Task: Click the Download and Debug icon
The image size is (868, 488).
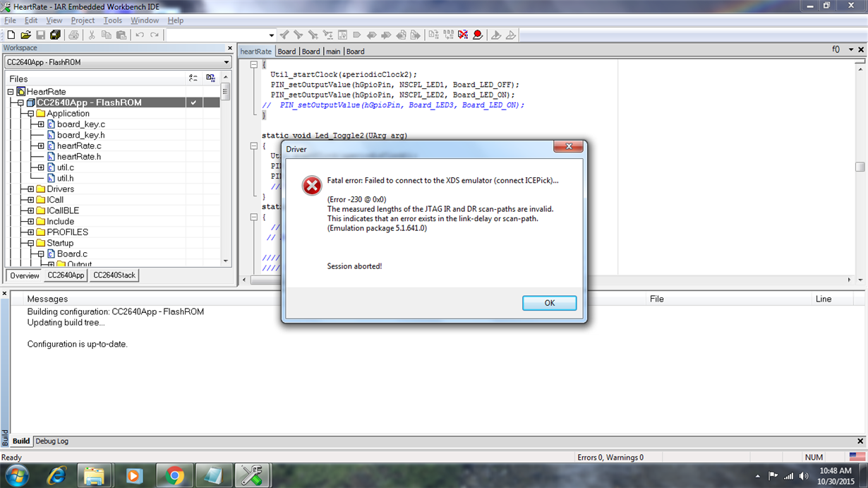Action: tap(496, 35)
